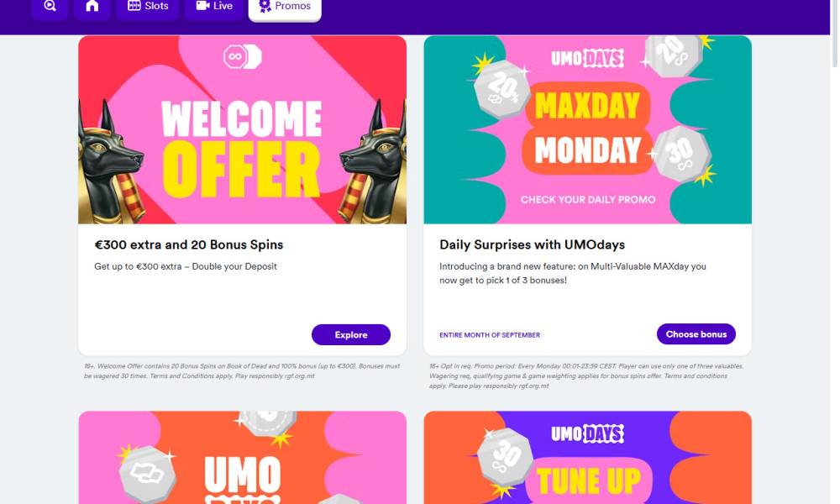Image resolution: width=840 pixels, height=504 pixels.
Task: Open the UMO Days pink-orange banner
Action: tap(242, 458)
